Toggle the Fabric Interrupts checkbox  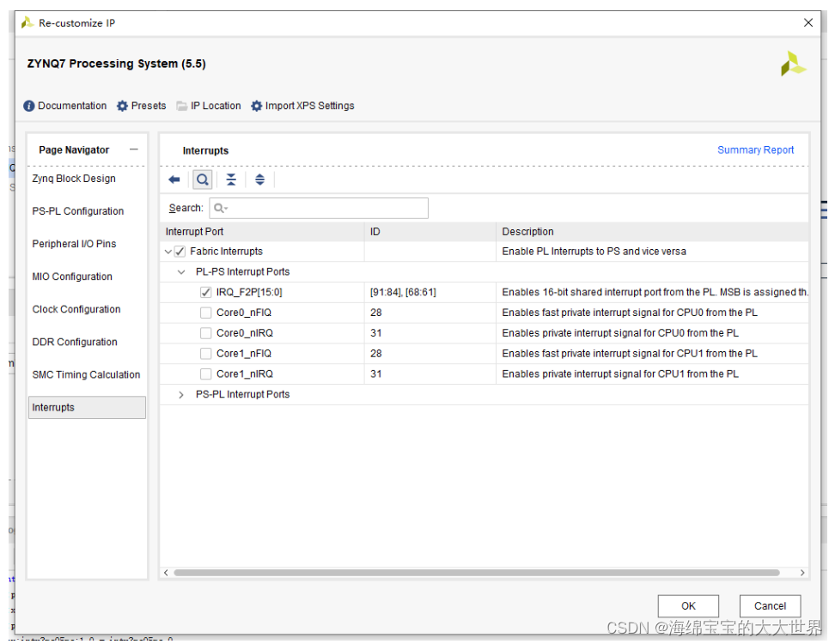[x=180, y=252]
